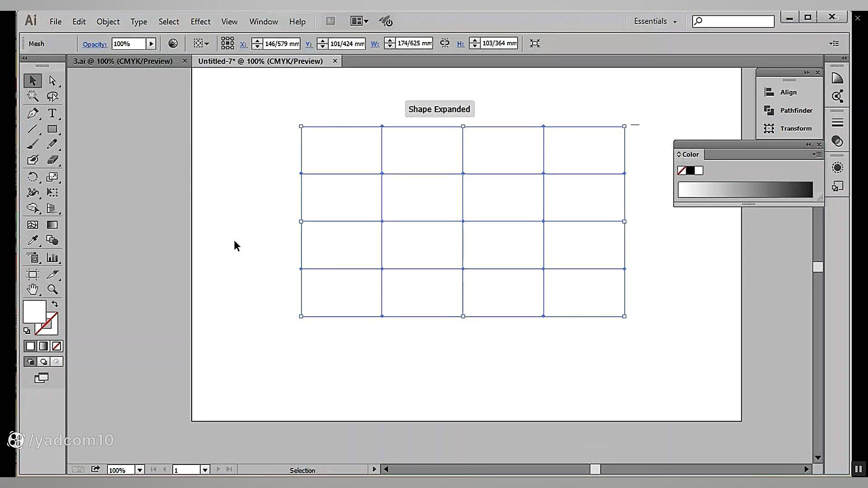
Task: Select the Type tool
Action: click(52, 113)
